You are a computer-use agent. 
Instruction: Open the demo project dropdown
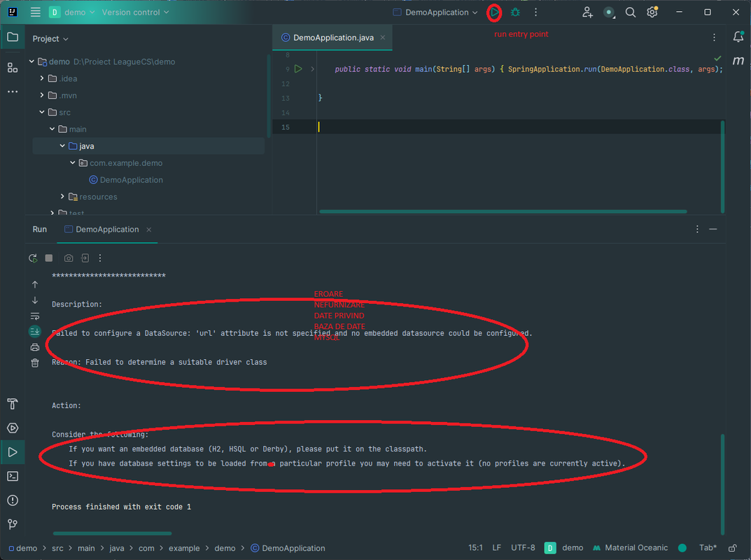click(x=72, y=13)
